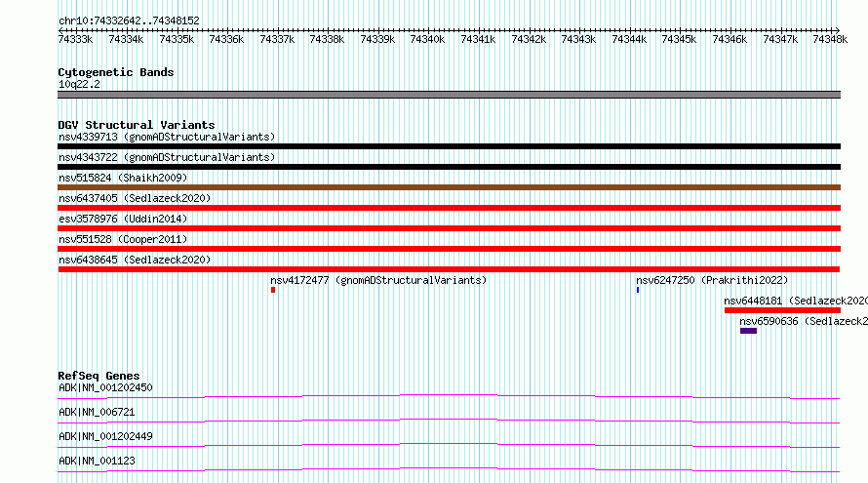This screenshot has height=483, width=868.
Task: Click the 74342k ruler tick label
Action: [529, 39]
